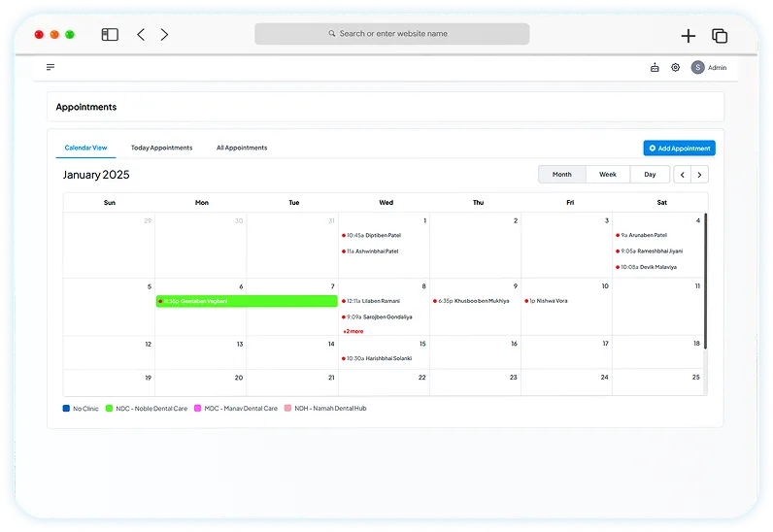773x532 pixels.
Task: Go back with the browser back arrow
Action: click(141, 35)
